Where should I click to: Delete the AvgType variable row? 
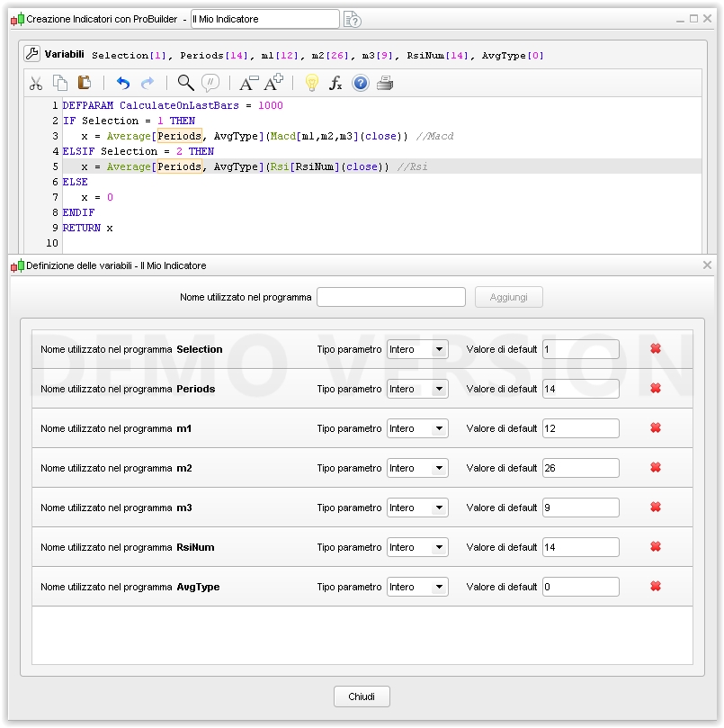pos(656,587)
